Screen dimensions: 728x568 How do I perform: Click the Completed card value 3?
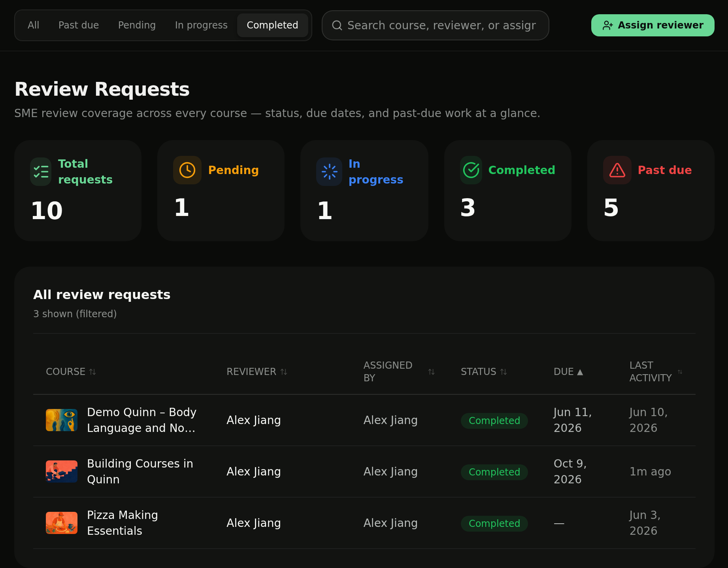(x=468, y=208)
